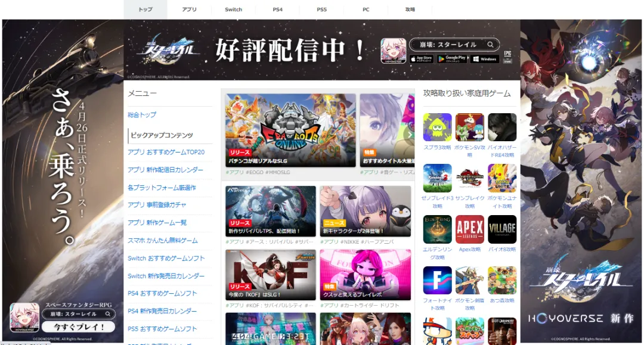Open アプリ 新作ゲーム一覧 link
This screenshot has width=644, height=345.
click(x=157, y=222)
